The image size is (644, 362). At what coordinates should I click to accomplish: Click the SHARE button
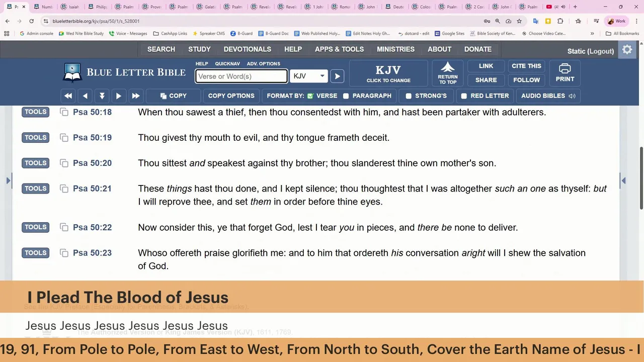(486, 80)
